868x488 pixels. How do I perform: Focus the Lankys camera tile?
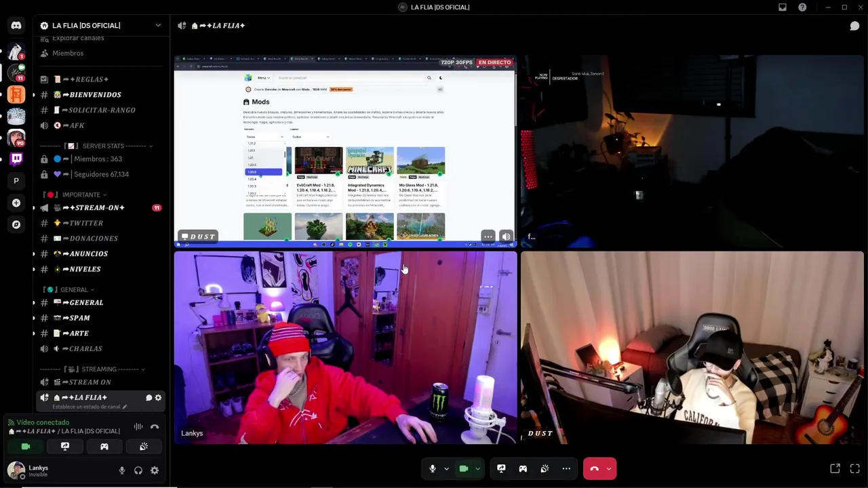(x=345, y=348)
